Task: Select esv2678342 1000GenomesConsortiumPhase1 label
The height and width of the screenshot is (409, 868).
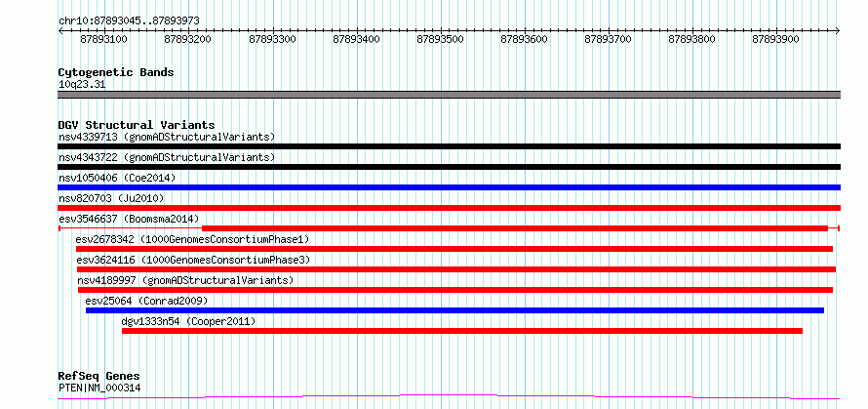Action: coord(193,239)
